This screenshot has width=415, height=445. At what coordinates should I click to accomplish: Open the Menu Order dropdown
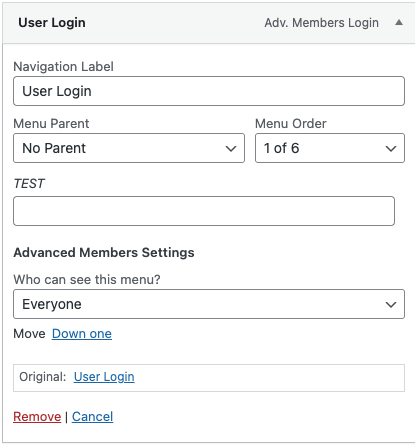tap(330, 148)
